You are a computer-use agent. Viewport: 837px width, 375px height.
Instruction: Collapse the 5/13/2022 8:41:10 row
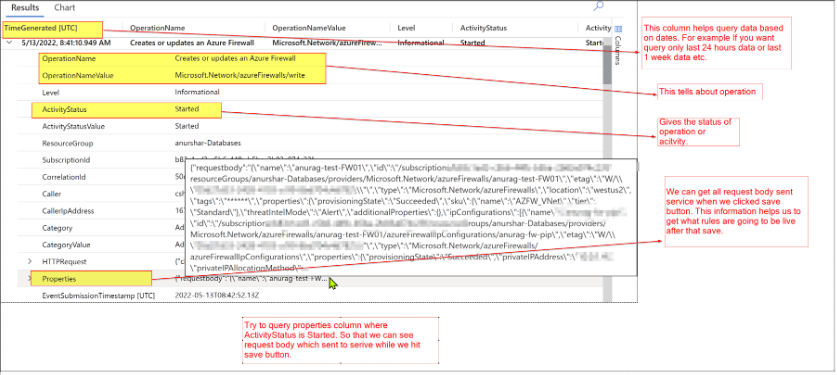(9, 43)
